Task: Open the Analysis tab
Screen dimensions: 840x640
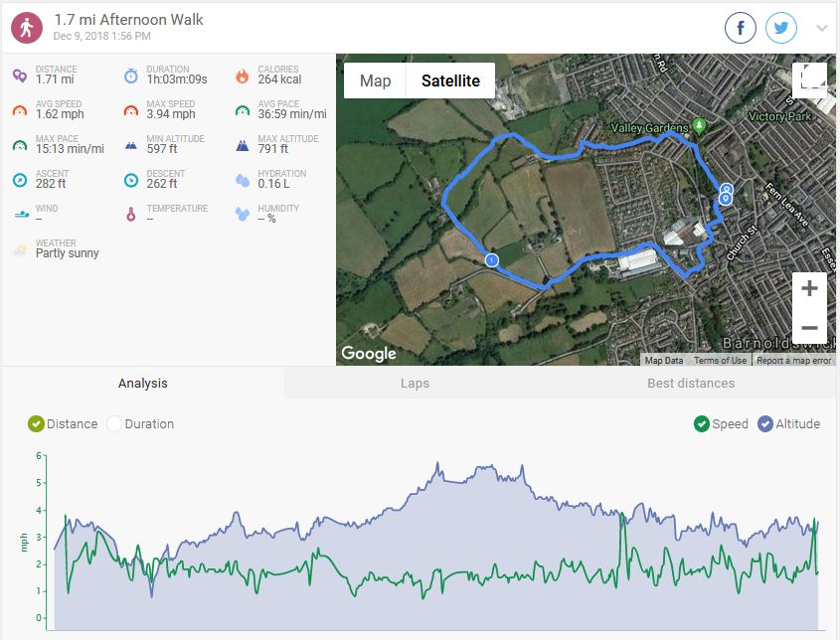Action: click(143, 384)
